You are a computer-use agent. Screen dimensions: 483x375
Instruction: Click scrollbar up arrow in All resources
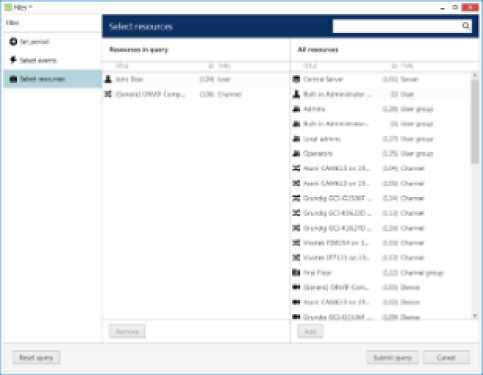click(x=475, y=76)
